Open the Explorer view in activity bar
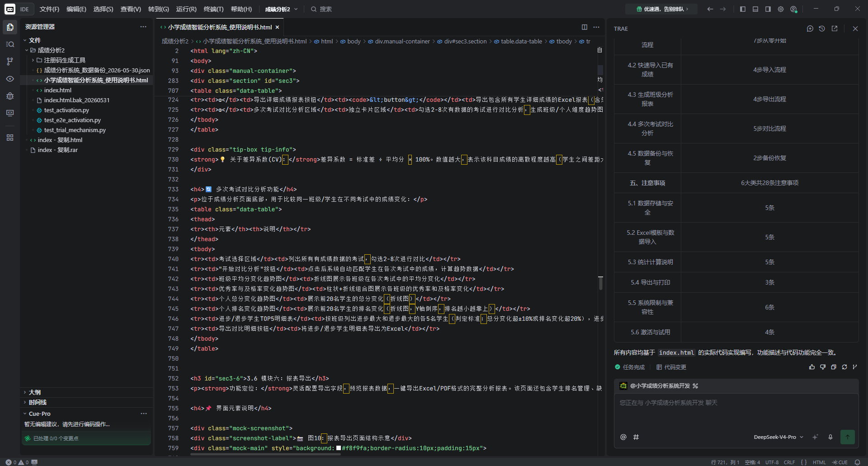This screenshot has height=466, width=868. coord(10,27)
